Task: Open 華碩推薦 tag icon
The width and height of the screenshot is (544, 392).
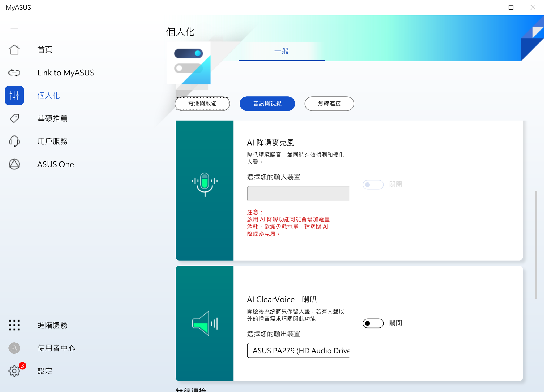Action: pyautogui.click(x=14, y=118)
